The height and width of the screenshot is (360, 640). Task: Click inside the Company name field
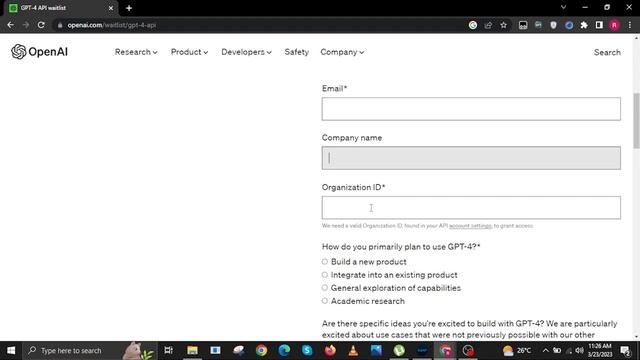coord(471,158)
